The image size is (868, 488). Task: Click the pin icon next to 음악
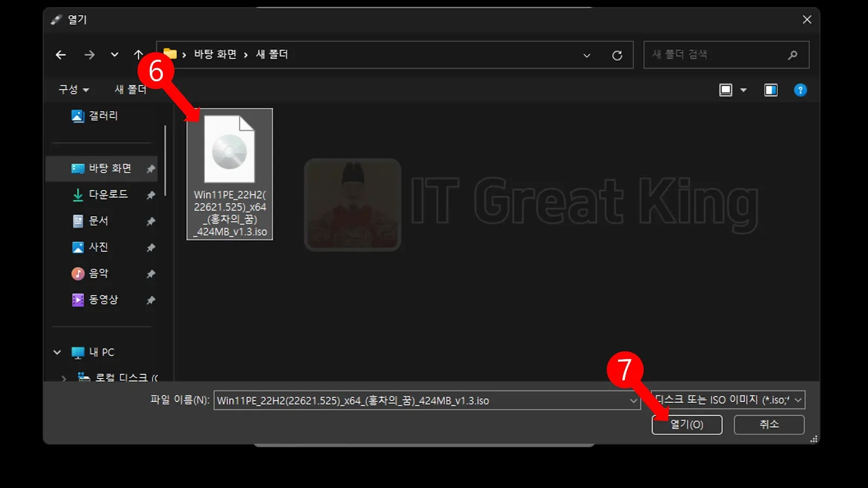151,274
